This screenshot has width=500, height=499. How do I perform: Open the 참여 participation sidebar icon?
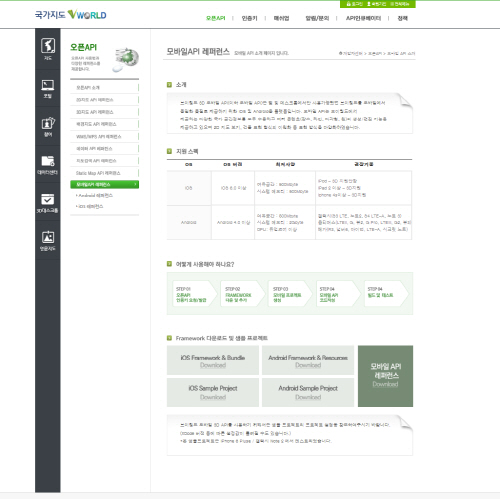[48, 127]
